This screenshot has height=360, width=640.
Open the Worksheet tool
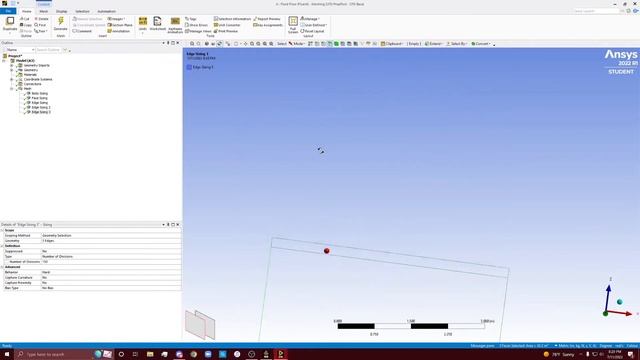[158, 24]
